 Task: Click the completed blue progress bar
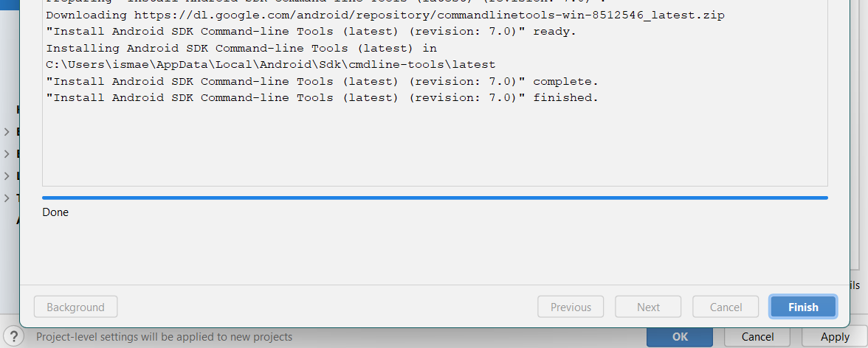(435, 198)
